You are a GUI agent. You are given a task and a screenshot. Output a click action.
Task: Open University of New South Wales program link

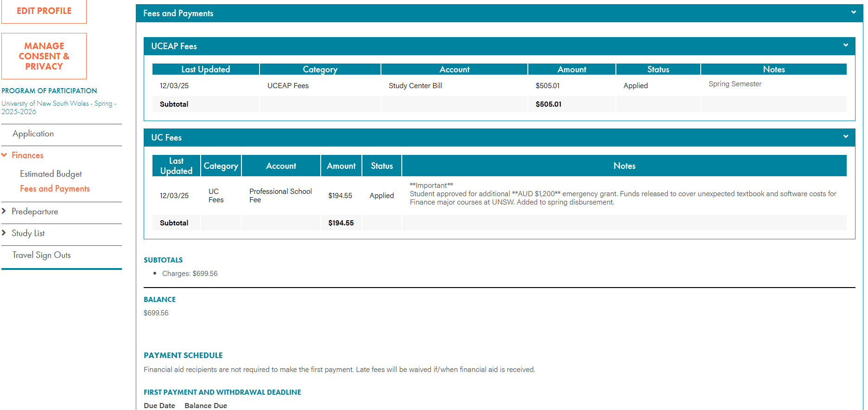(58, 107)
